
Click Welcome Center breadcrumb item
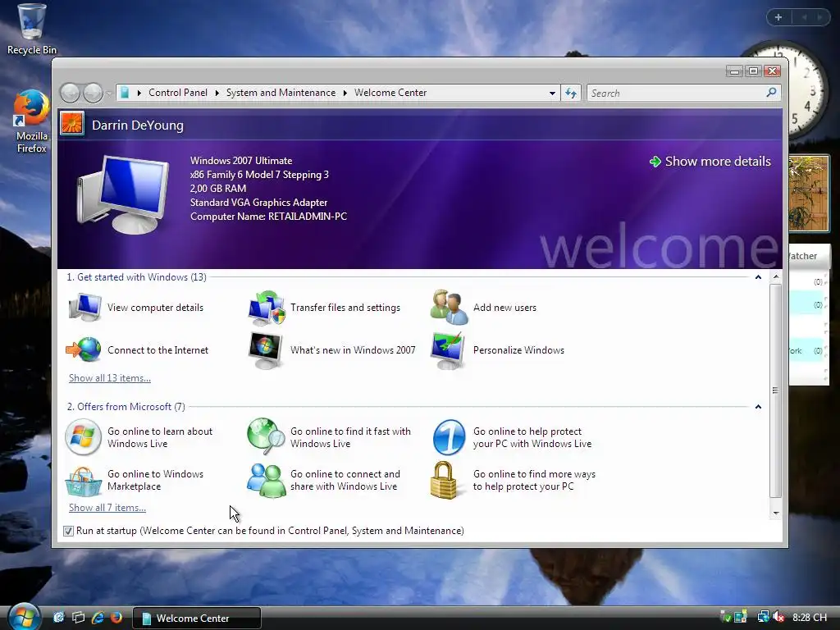coord(390,93)
